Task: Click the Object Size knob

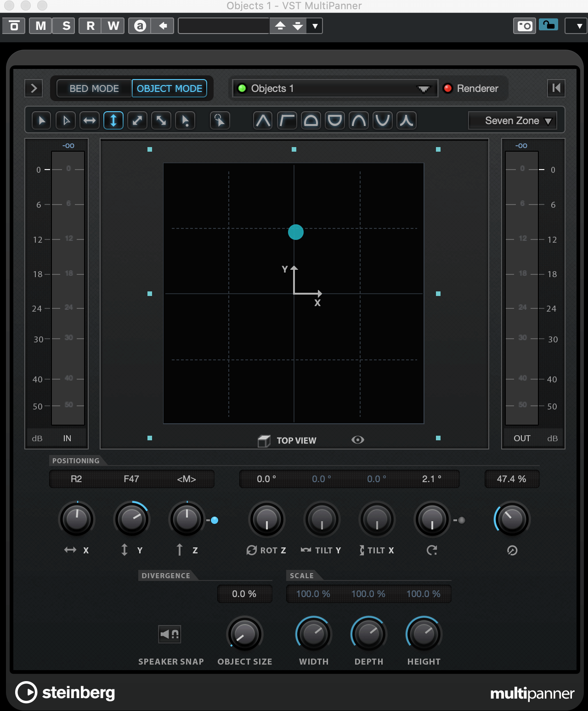Action: (x=245, y=634)
